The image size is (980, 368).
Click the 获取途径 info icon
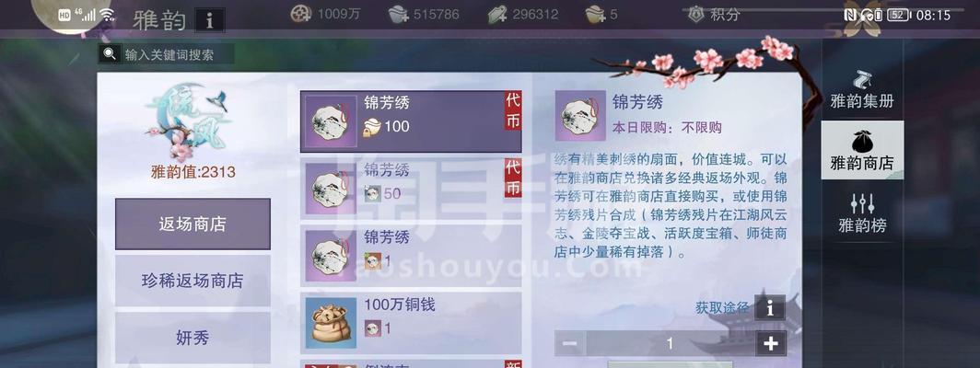point(770,307)
